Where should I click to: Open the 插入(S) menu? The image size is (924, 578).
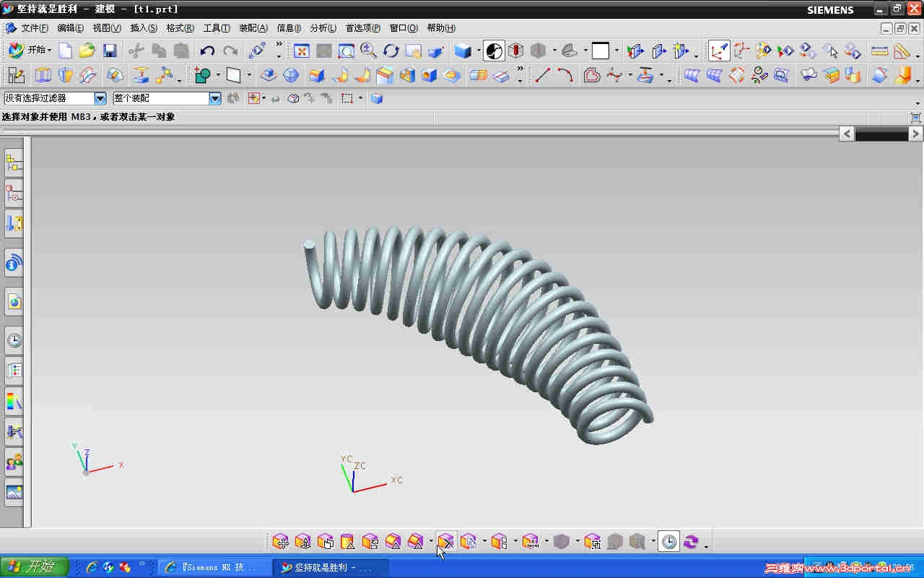tap(143, 28)
